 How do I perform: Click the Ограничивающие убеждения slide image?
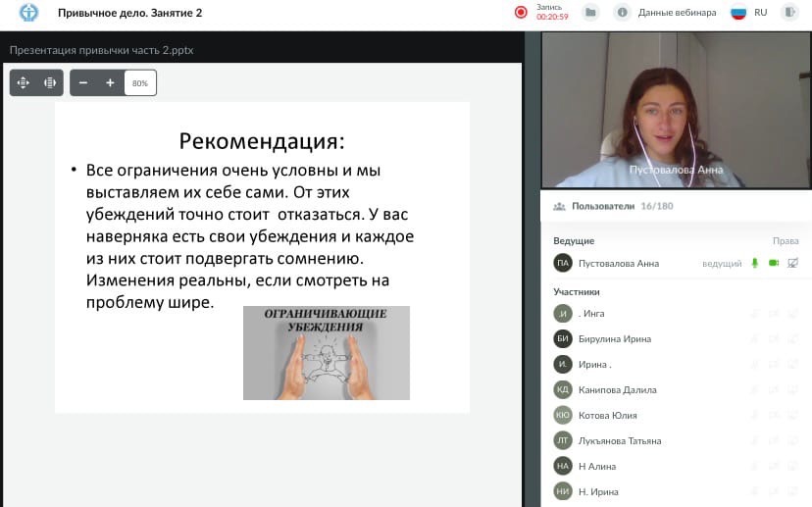(327, 353)
